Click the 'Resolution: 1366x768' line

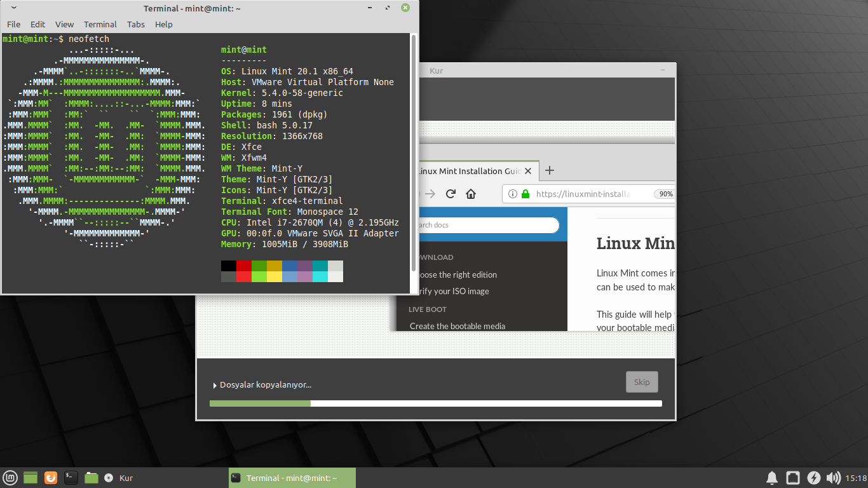coord(272,136)
